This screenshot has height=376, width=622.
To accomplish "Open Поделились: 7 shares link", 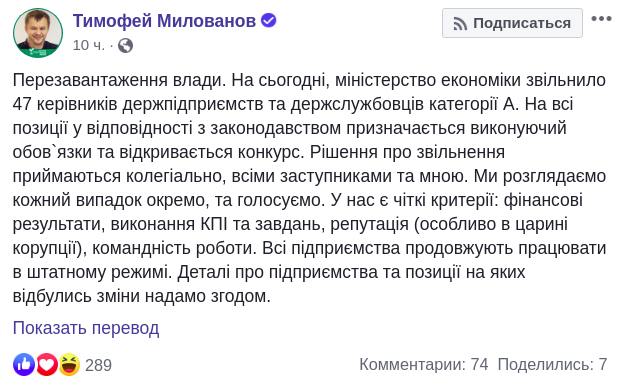I will click(x=553, y=364).
